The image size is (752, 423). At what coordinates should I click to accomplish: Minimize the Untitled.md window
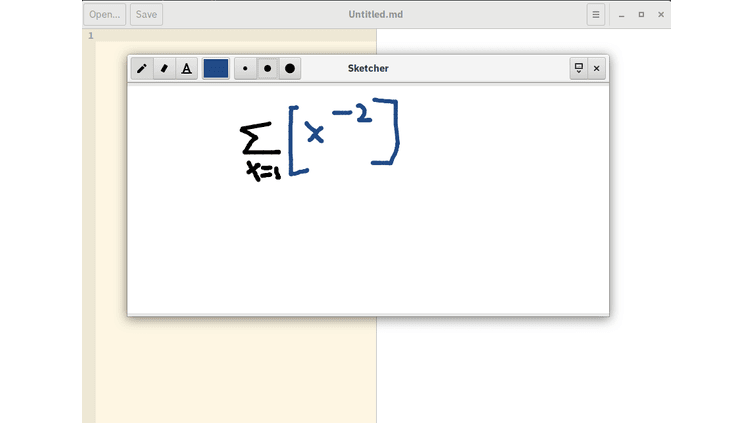[x=622, y=15]
